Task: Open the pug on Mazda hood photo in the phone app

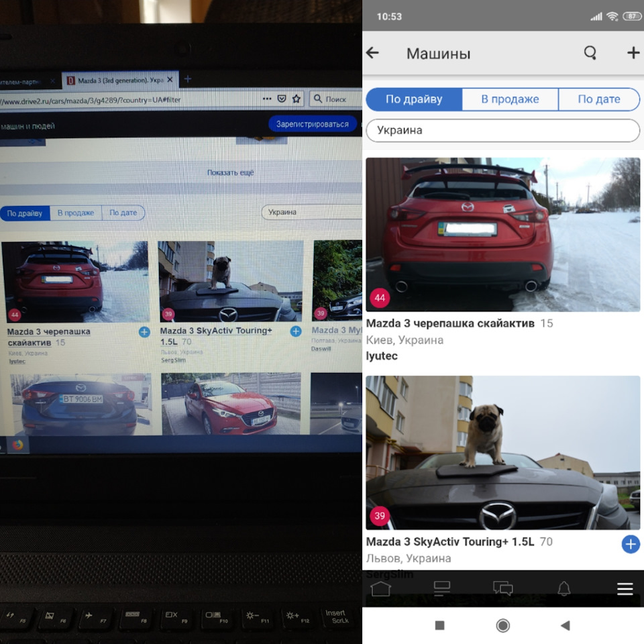Action: 502,453
